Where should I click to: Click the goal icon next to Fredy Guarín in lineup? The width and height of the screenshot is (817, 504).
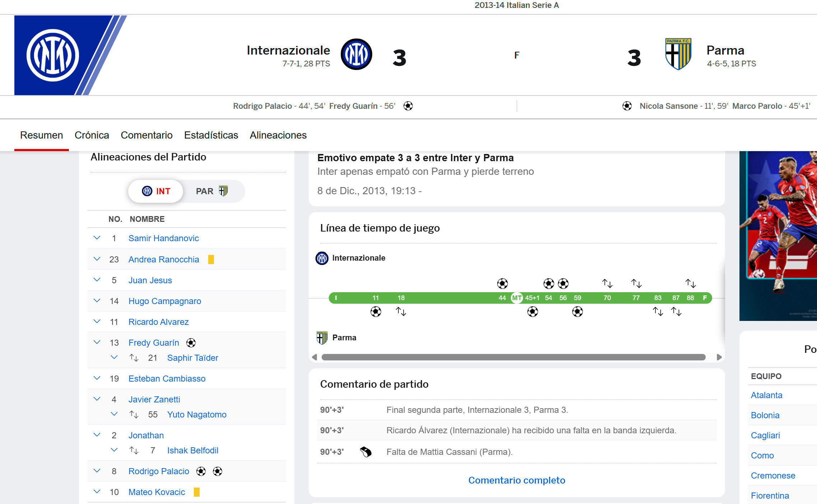tap(191, 343)
